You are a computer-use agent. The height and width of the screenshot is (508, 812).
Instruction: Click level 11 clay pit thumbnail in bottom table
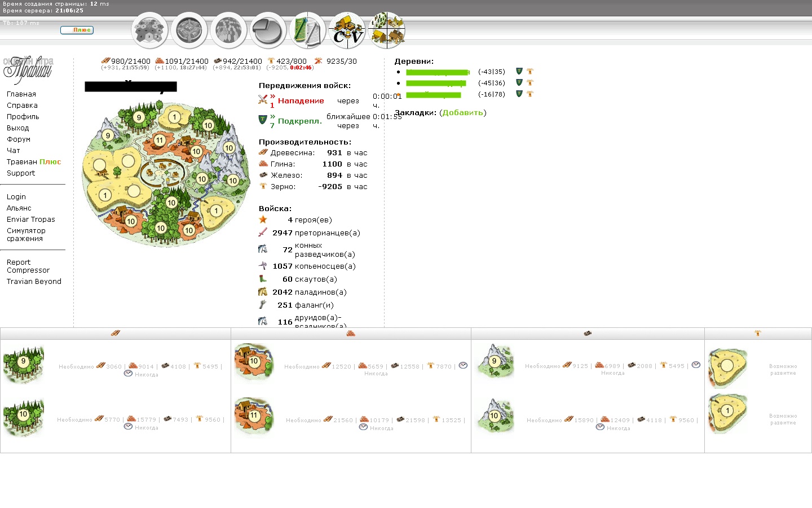point(254,415)
